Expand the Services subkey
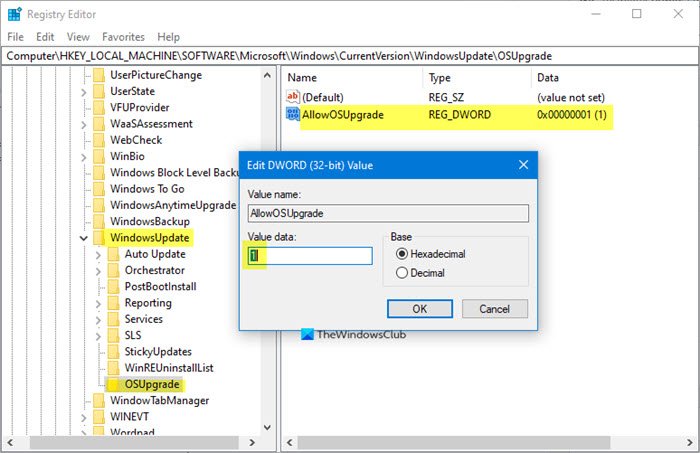 pyautogui.click(x=98, y=320)
